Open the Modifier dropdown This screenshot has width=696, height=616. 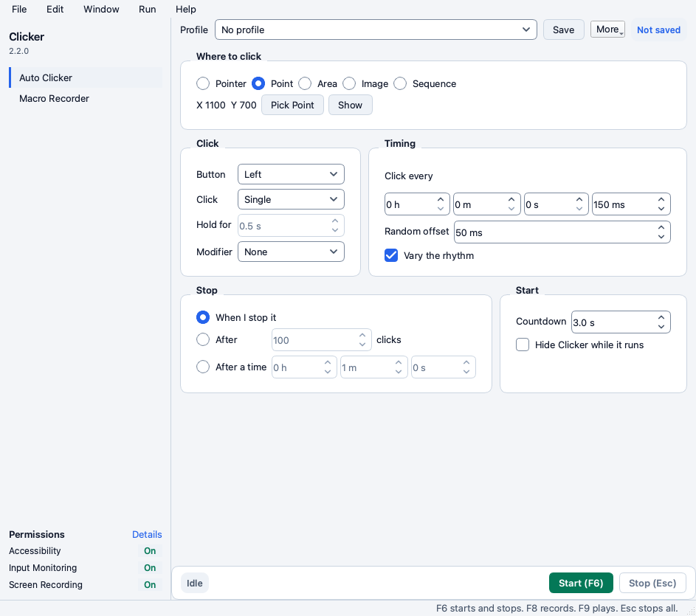click(291, 252)
